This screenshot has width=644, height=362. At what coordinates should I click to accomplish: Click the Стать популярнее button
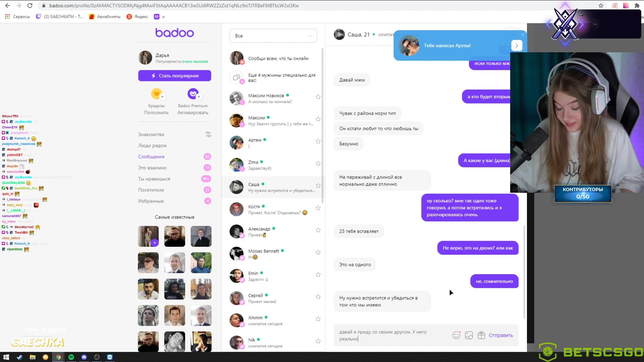click(x=174, y=76)
